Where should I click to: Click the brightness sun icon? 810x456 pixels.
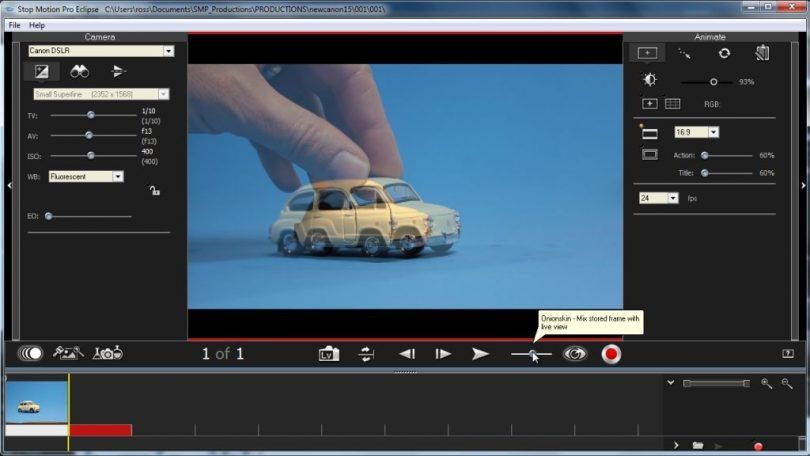click(650, 81)
